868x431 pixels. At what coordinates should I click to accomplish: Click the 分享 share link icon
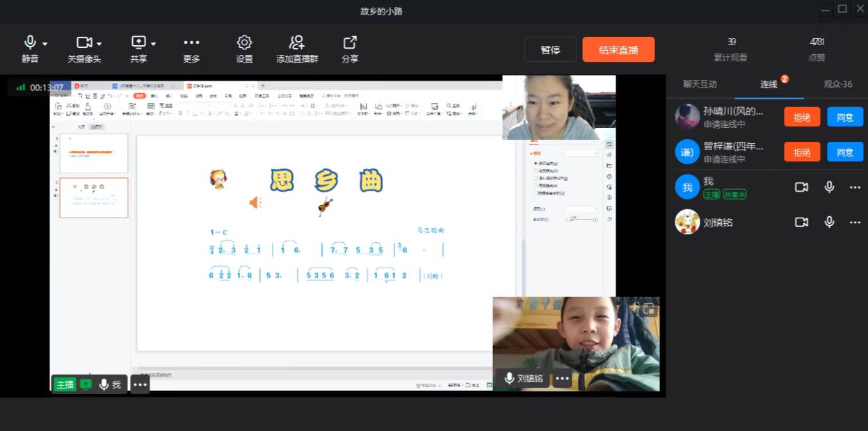click(x=350, y=42)
